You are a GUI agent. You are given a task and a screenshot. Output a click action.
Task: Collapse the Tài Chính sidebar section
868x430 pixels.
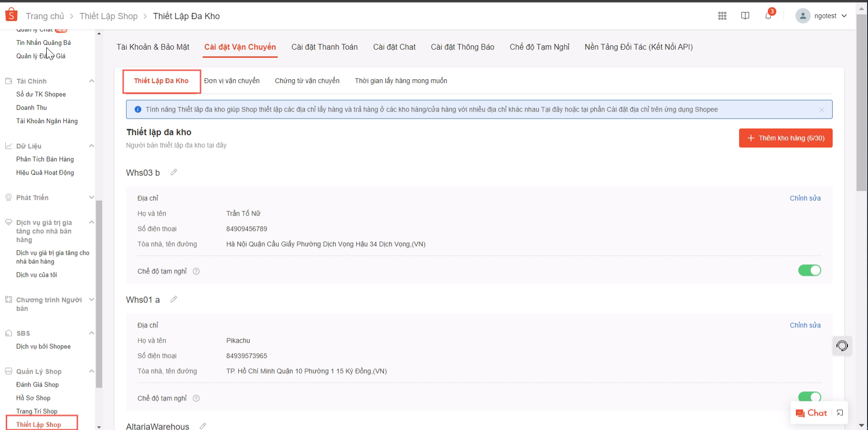coord(91,81)
